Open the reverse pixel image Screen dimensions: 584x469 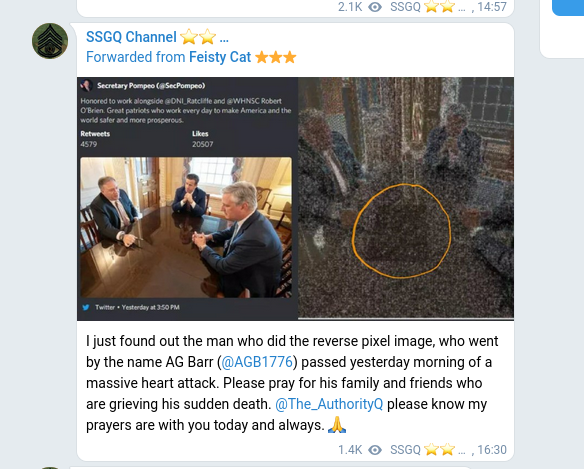[406, 199]
